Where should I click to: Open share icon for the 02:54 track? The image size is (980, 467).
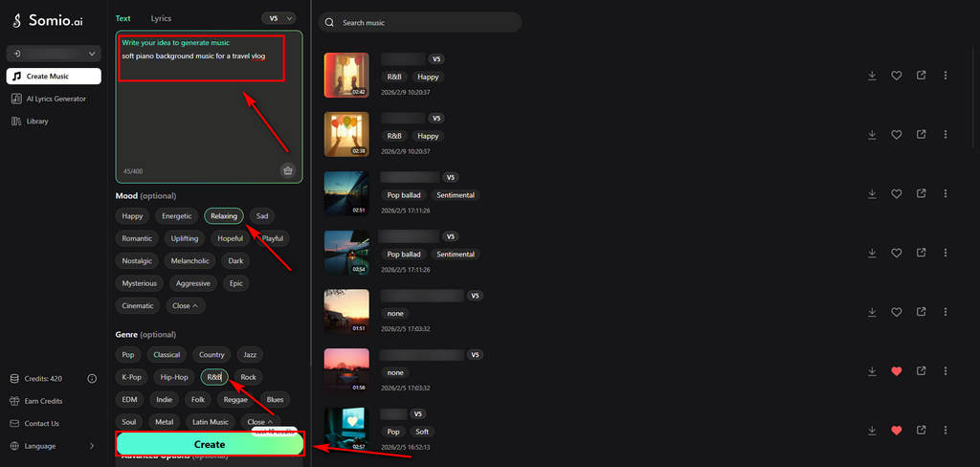[x=921, y=253]
